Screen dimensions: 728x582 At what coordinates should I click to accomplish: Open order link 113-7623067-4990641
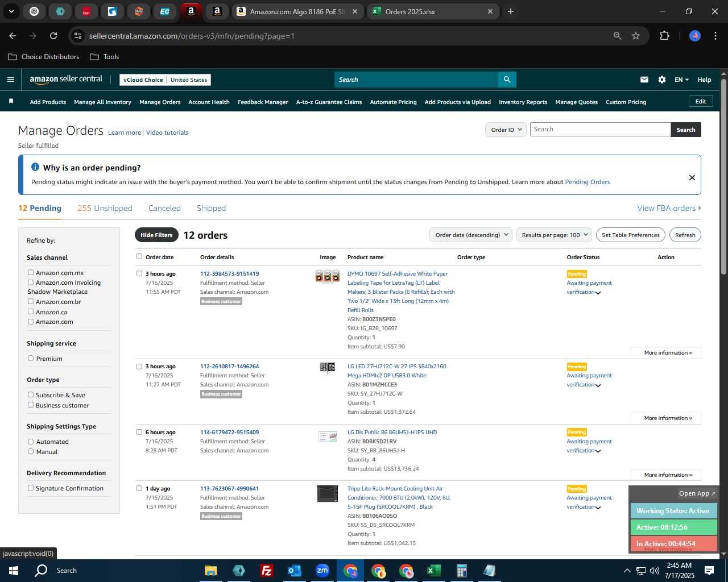tap(229, 489)
